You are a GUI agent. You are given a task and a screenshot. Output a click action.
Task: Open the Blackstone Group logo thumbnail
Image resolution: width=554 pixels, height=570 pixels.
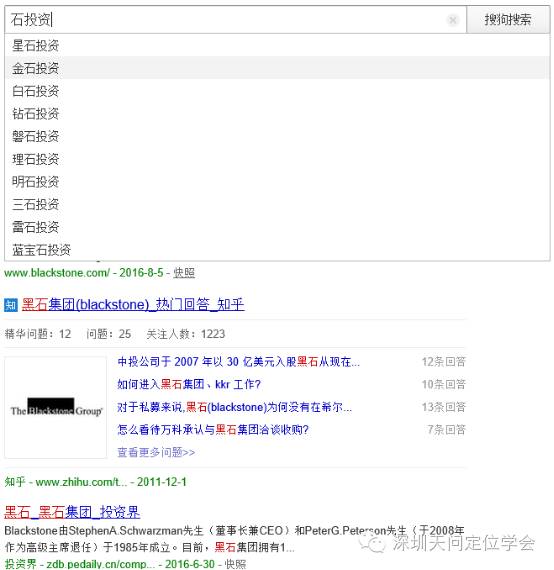[56, 407]
